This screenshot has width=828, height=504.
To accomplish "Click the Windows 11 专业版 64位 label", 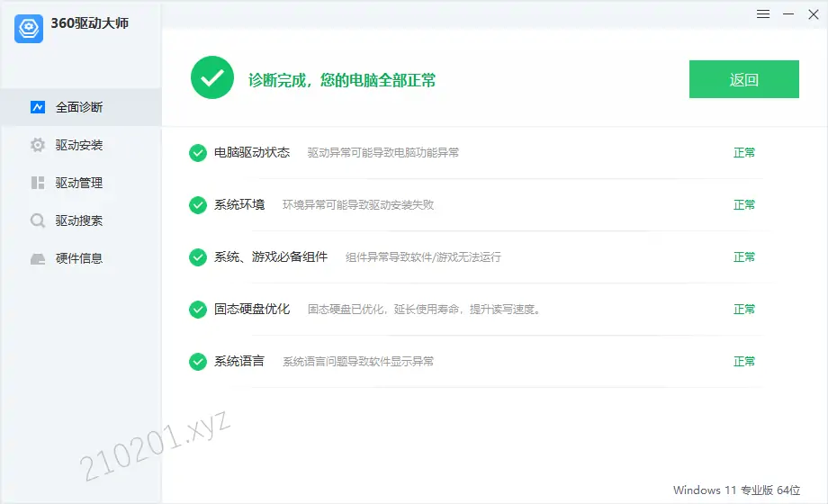I will (736, 490).
